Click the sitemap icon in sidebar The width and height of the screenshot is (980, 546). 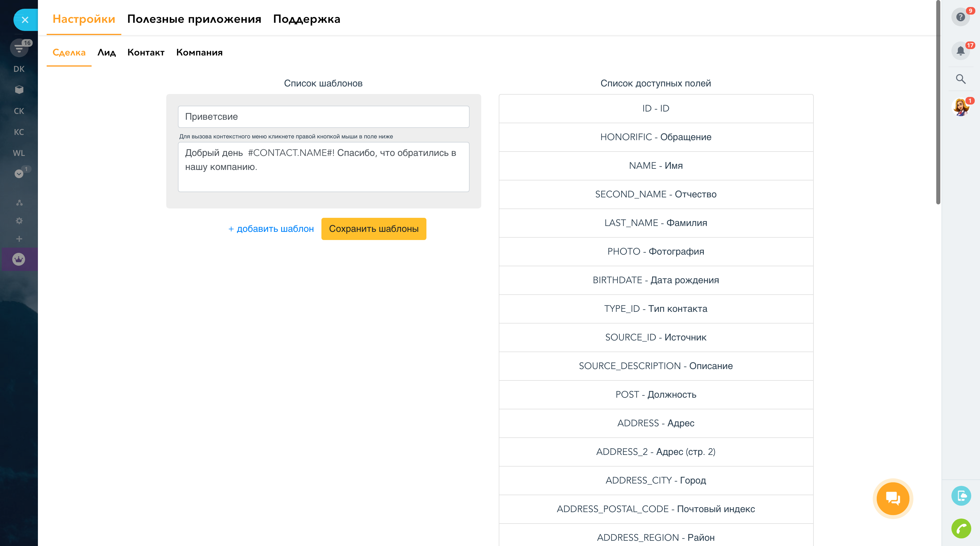coord(19,203)
